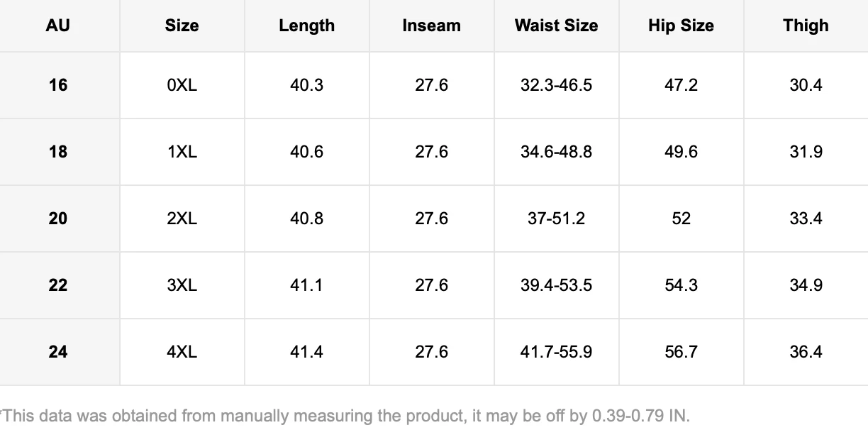Screen dimensions: 868x430
Task: Click hip size 54.3 cell
Action: (681, 285)
